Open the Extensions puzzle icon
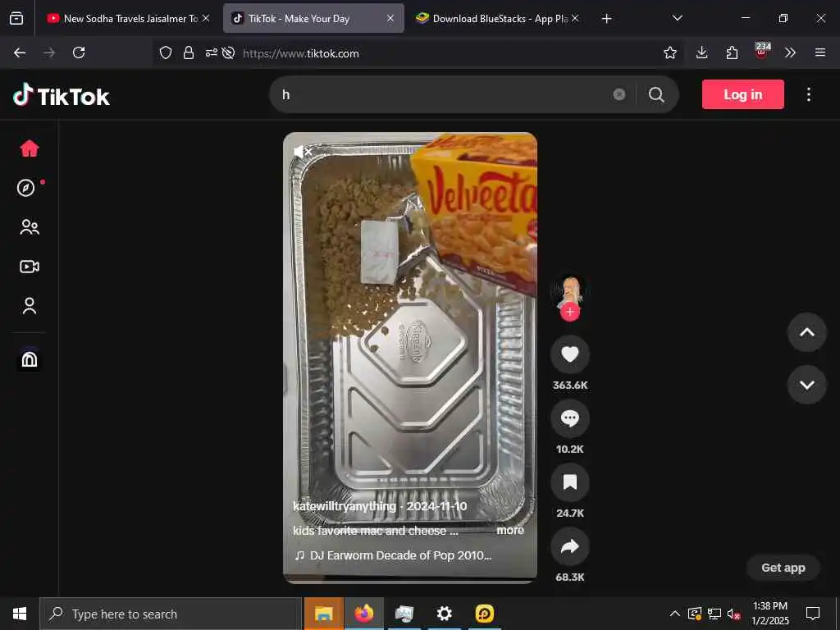This screenshot has height=630, width=840. (732, 52)
